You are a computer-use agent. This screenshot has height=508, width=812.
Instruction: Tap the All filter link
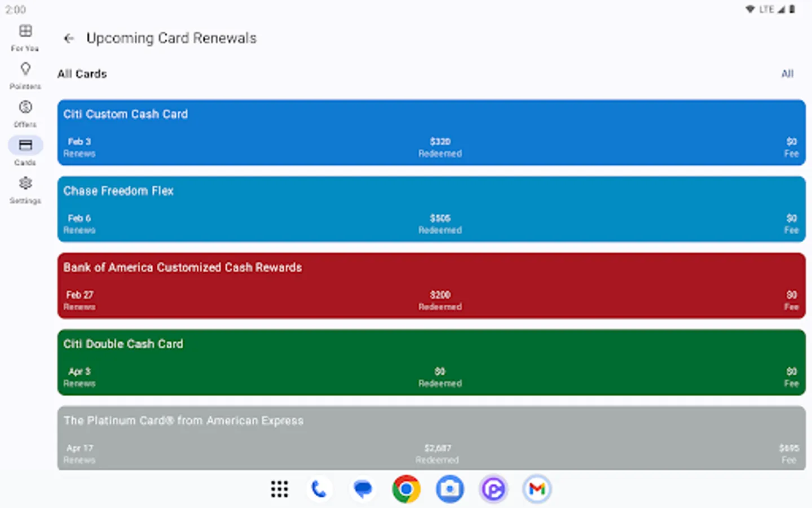pos(787,74)
